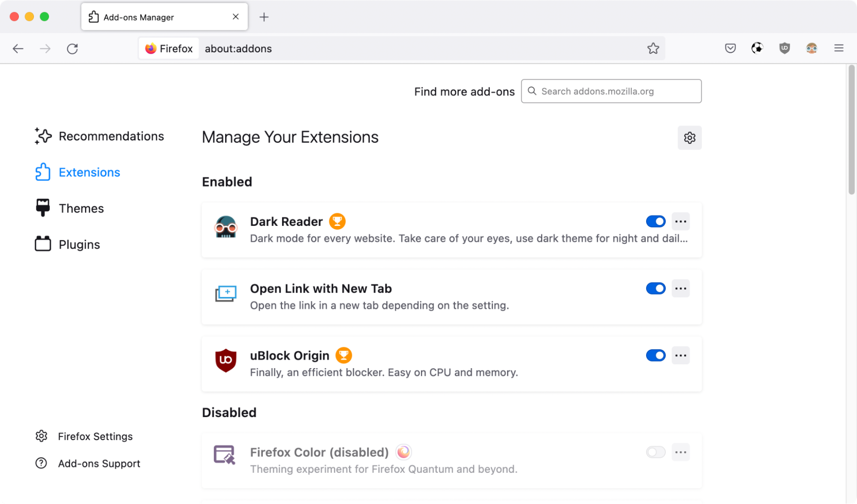This screenshot has width=857, height=504.
Task: Click the Firefox identity icon in address bar
Action: click(x=169, y=48)
